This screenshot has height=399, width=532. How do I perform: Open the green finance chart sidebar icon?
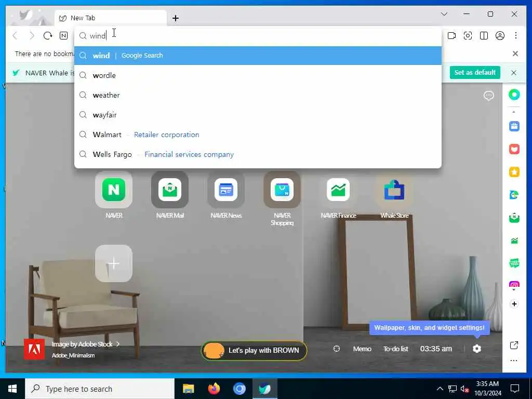[x=514, y=241]
